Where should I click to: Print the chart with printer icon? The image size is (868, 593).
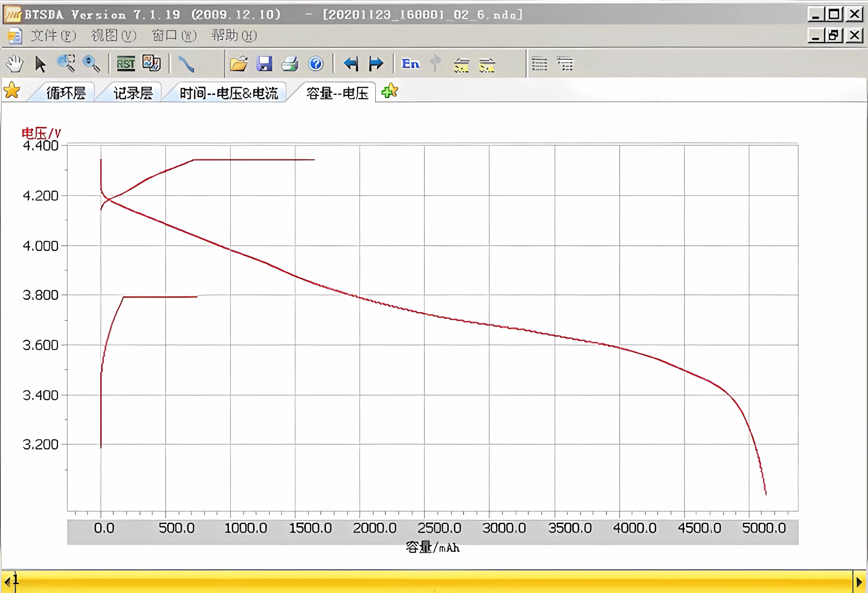[x=290, y=64]
